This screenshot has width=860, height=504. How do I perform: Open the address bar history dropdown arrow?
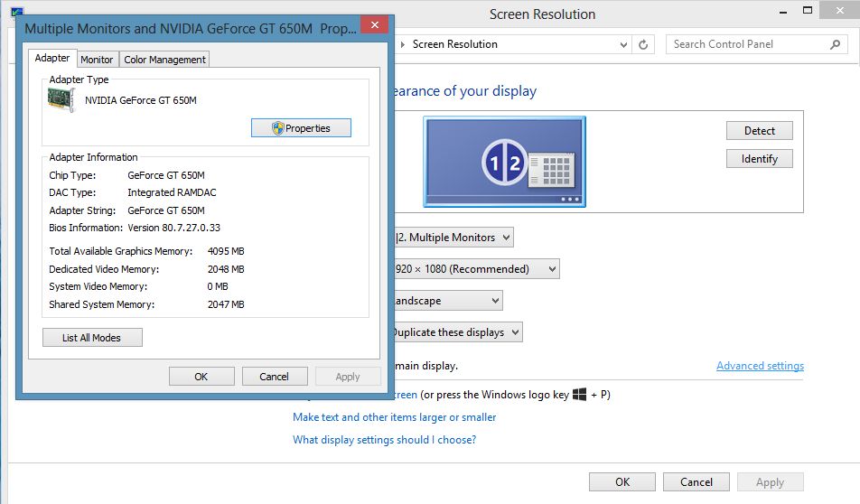pos(623,45)
